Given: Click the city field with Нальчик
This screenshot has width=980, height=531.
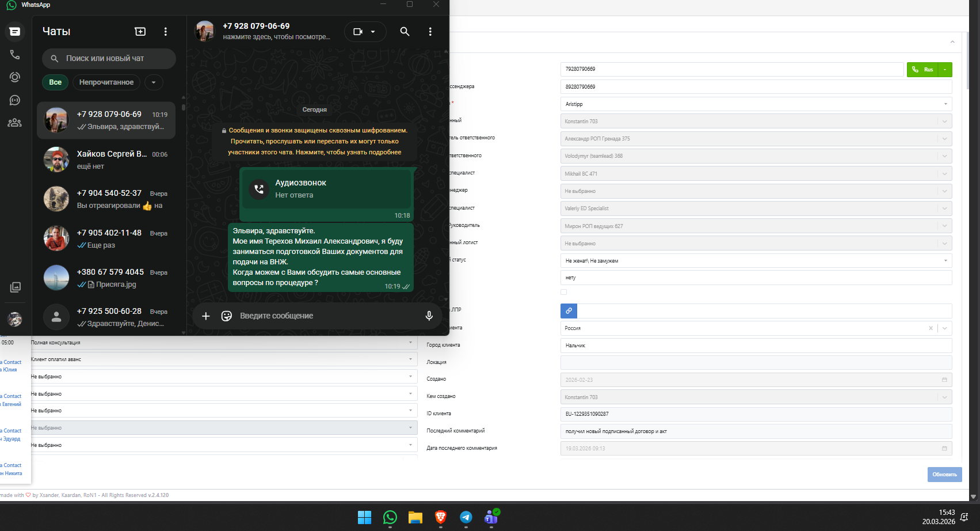Looking at the screenshot, I should (x=756, y=346).
